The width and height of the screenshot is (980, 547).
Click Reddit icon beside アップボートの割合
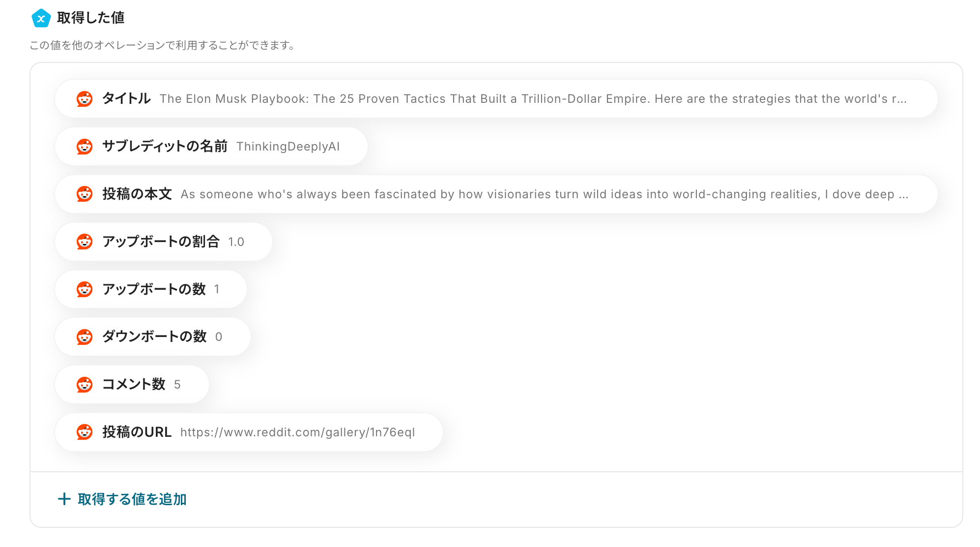click(85, 242)
